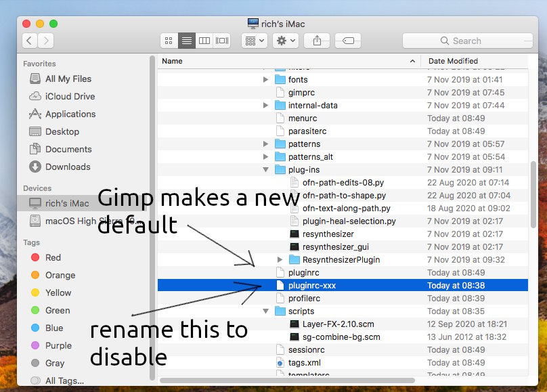Screen dimensions: 547x392
Task: Go forward with the right chevron button
Action: tap(46, 41)
